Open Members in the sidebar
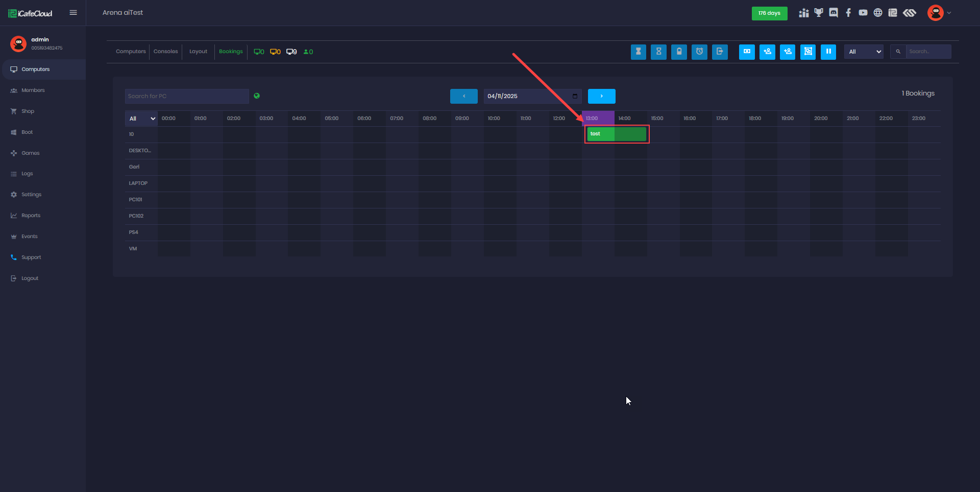The width and height of the screenshot is (980, 492). click(x=33, y=90)
